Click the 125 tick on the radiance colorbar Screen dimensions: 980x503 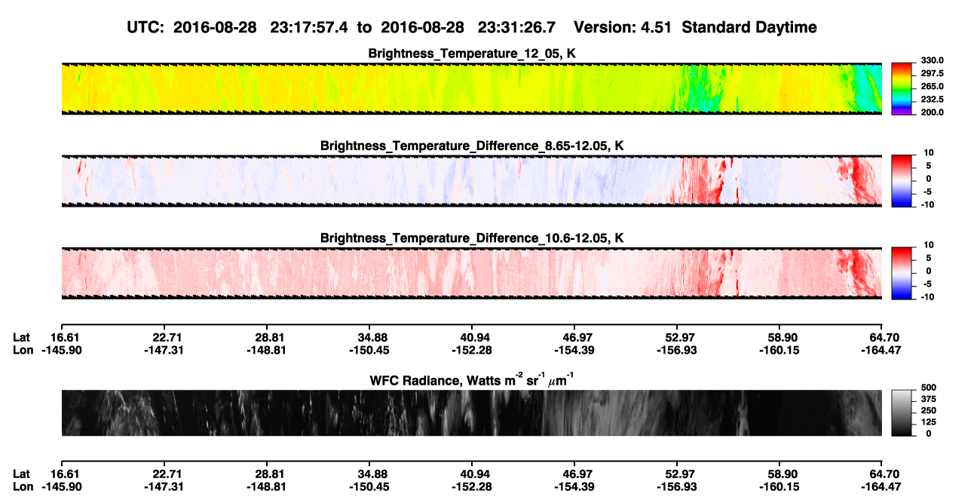click(x=930, y=423)
